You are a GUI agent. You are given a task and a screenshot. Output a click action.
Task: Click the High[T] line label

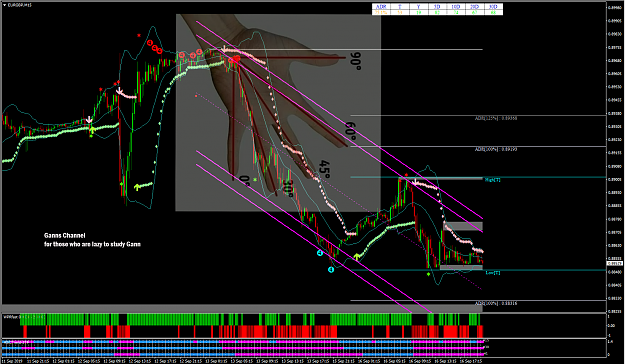point(493,180)
